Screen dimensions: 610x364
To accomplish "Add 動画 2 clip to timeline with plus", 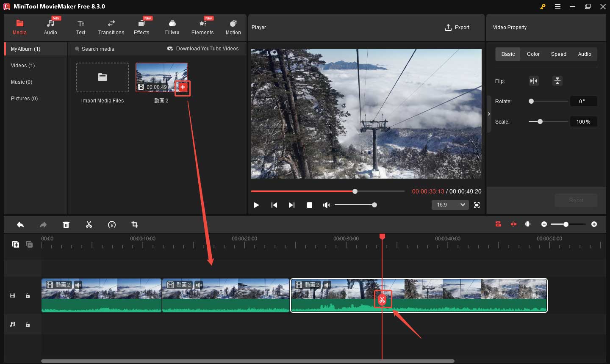I will click(183, 87).
